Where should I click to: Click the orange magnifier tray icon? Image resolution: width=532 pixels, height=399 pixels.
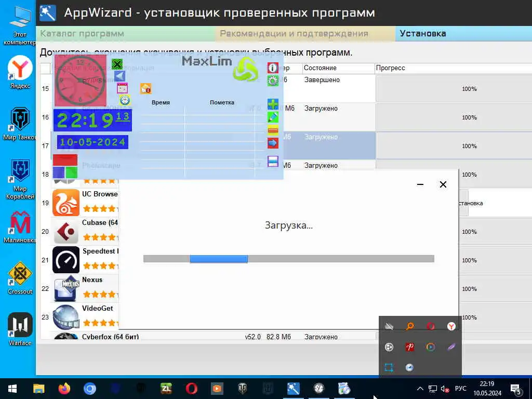[410, 326]
